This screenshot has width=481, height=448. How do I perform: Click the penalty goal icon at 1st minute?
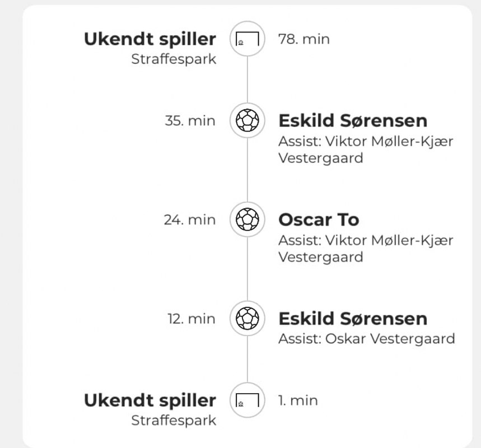(x=247, y=400)
